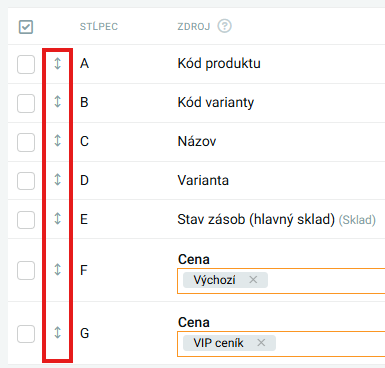Click the reorder arrow for column E
This screenshot has width=385, height=368.
[x=58, y=219]
